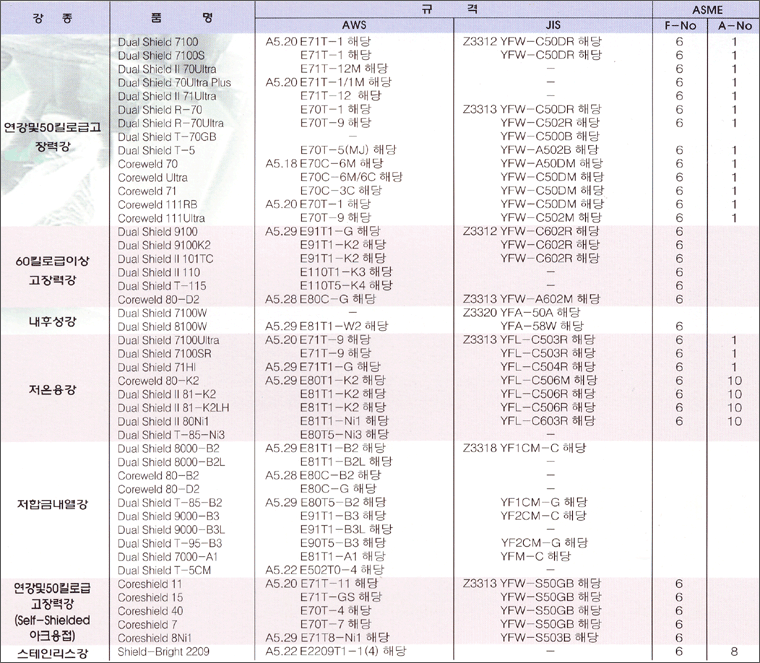
Task: Click A-No value '8' in Shield-Bright row
Action: pyautogui.click(x=734, y=652)
